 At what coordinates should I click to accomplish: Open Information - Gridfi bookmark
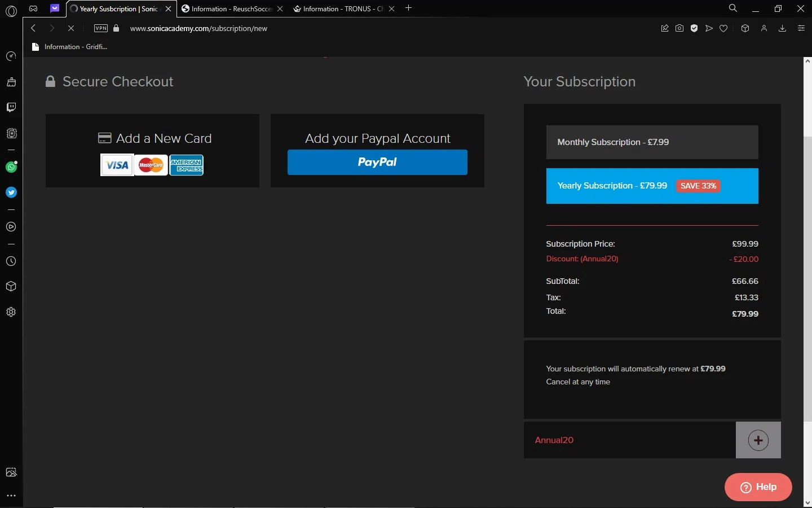click(x=70, y=47)
